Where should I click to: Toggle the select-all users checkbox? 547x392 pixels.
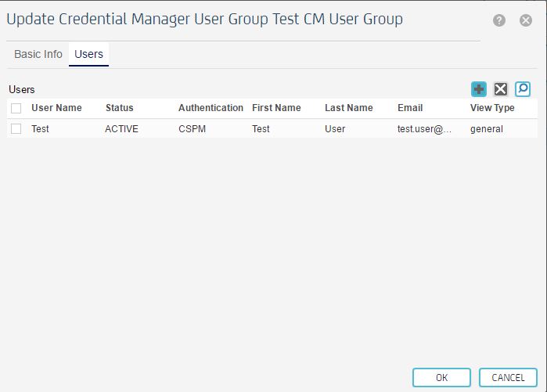(x=16, y=108)
